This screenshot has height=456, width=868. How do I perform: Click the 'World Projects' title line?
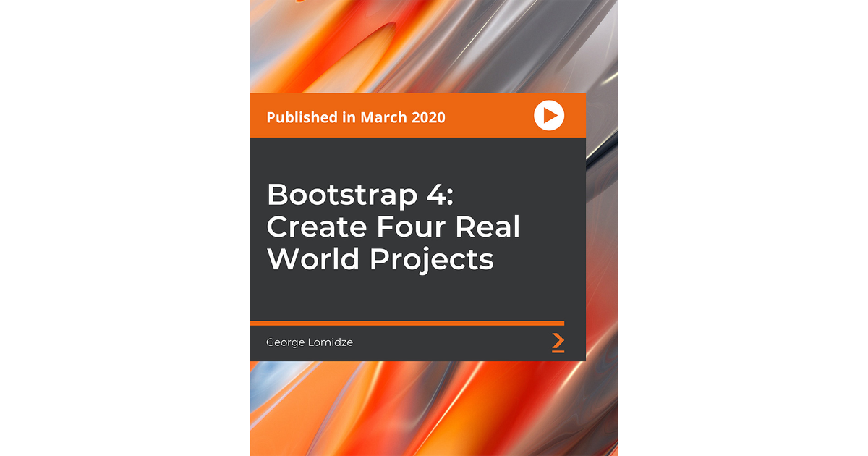380,258
